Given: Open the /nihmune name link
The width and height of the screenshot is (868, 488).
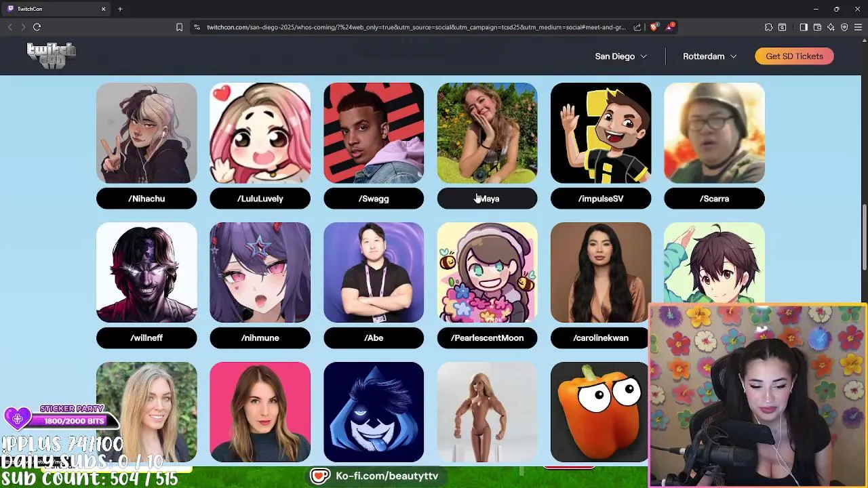Looking at the screenshot, I should pos(260,338).
